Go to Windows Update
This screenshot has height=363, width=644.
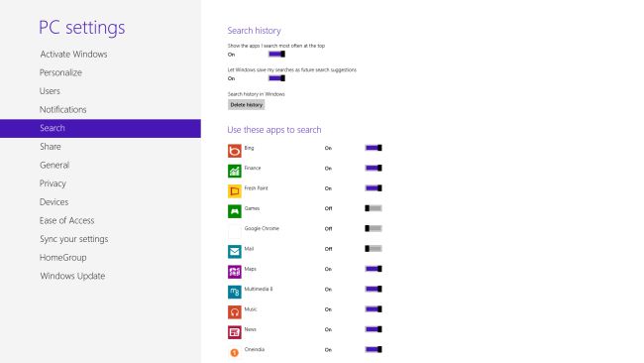pyautogui.click(x=72, y=276)
